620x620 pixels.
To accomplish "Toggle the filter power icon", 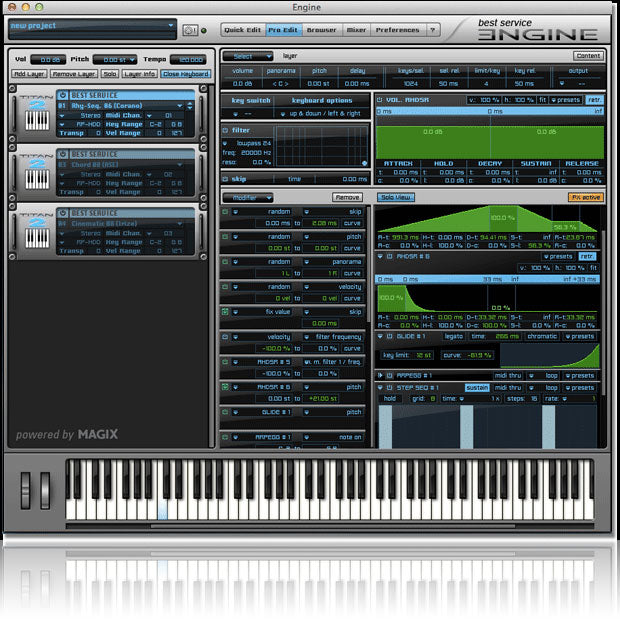I will click(225, 130).
